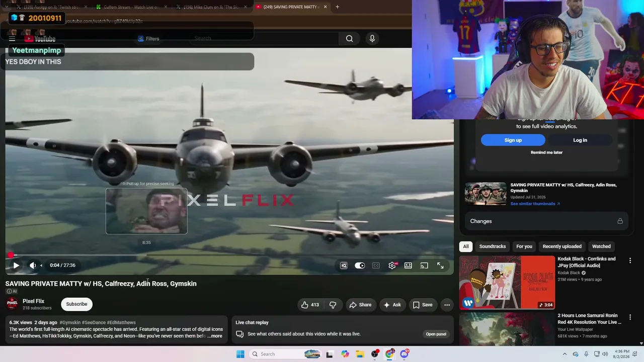Select the Watched filter chip

click(601, 246)
